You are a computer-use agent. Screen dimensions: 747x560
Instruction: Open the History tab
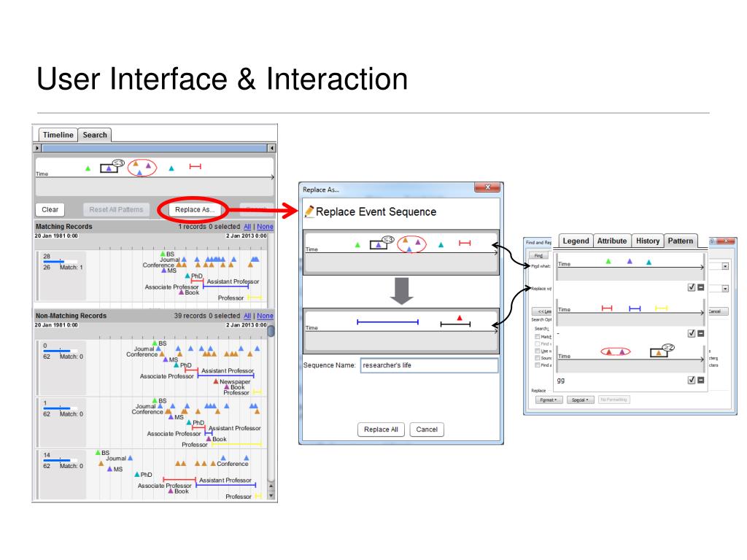(x=648, y=241)
